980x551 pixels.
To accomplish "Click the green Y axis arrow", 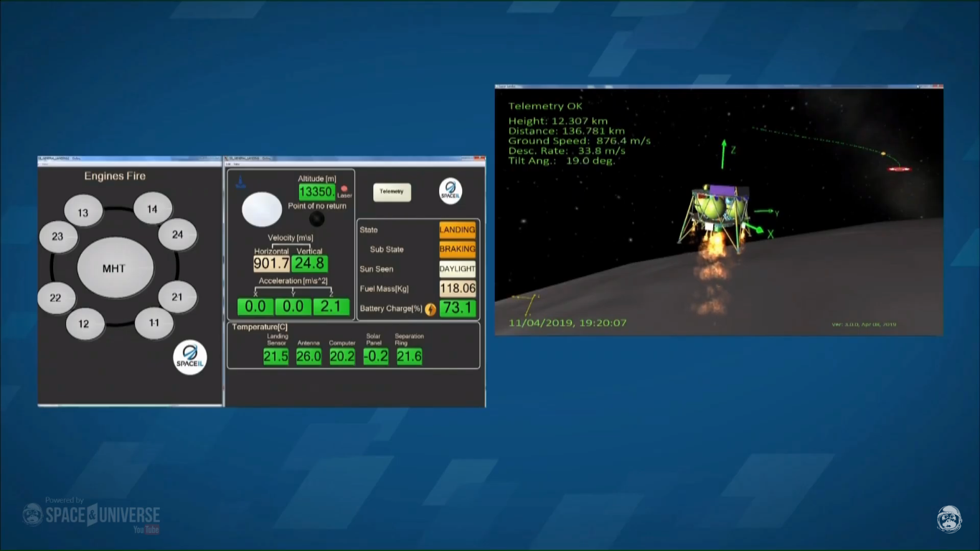I will 763,211.
